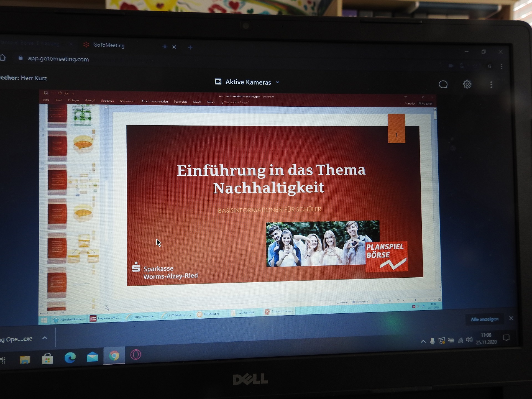
Task: Open GoToMeeting settings gear
Action: click(x=467, y=84)
